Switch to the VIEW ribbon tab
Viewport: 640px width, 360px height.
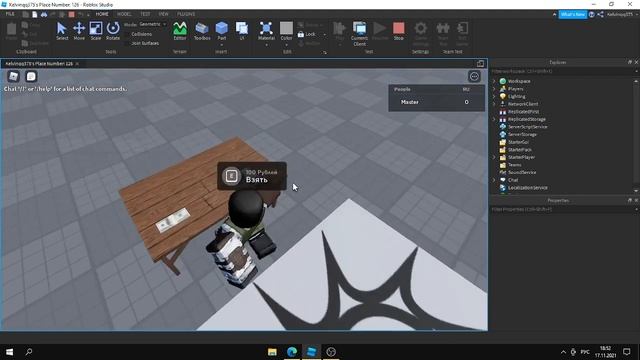click(x=164, y=14)
